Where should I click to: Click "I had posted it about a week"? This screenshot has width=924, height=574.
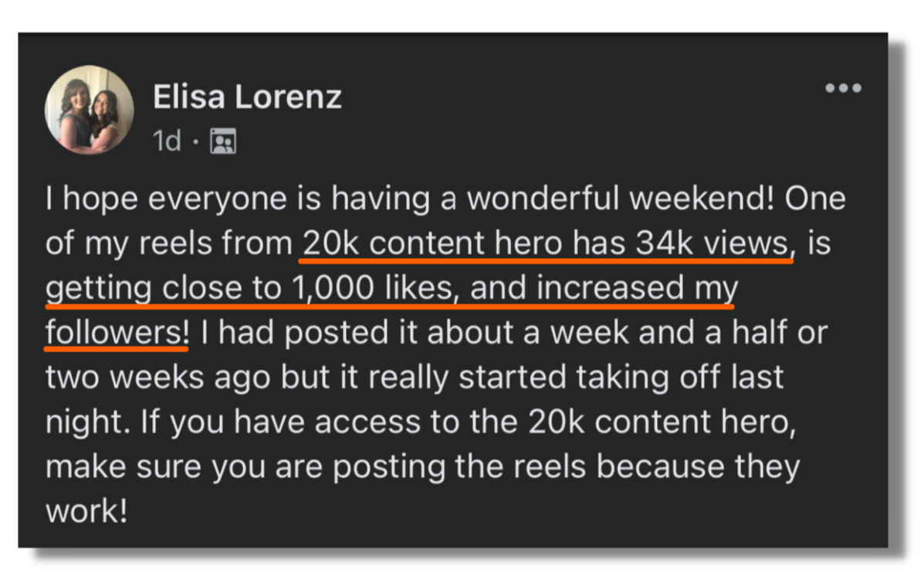tap(415, 332)
